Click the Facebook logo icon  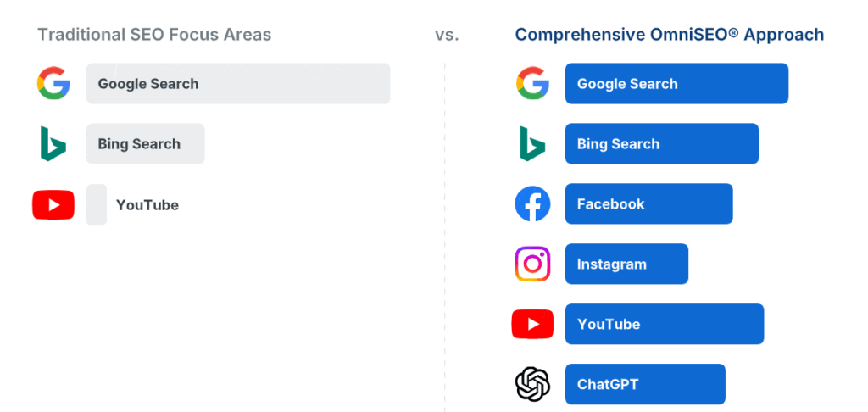point(532,204)
